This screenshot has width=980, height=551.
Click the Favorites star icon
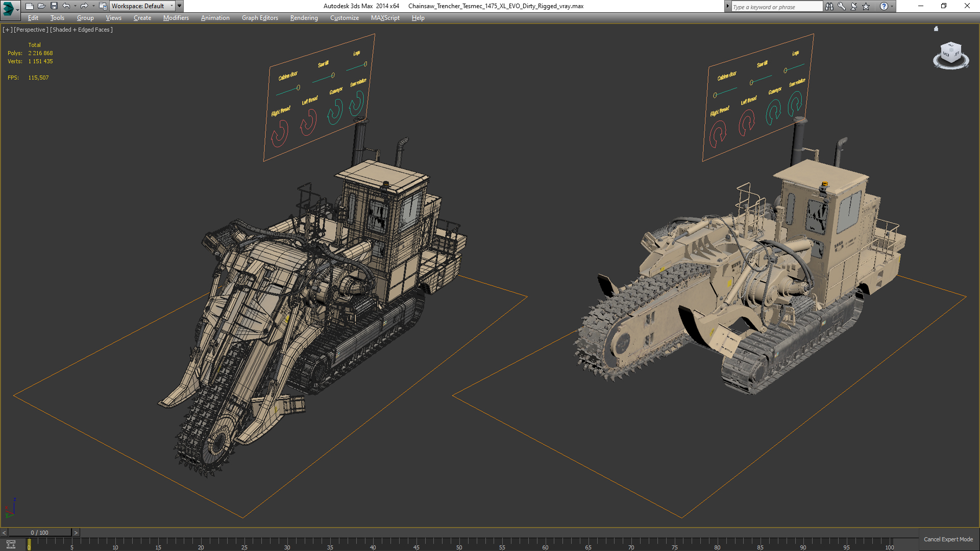coord(866,6)
